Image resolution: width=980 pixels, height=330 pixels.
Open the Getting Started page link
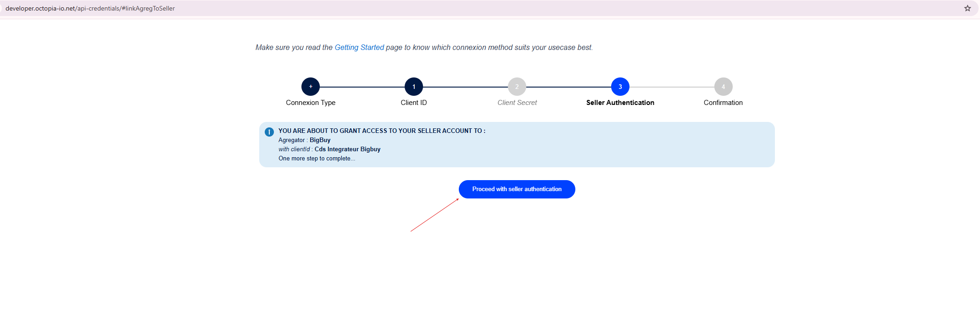click(x=359, y=48)
